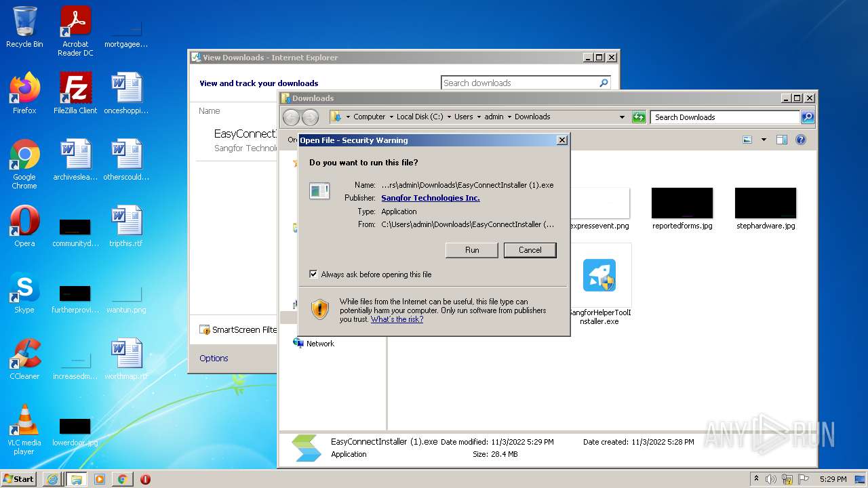Click the Explorer search magnifier icon

(807, 117)
